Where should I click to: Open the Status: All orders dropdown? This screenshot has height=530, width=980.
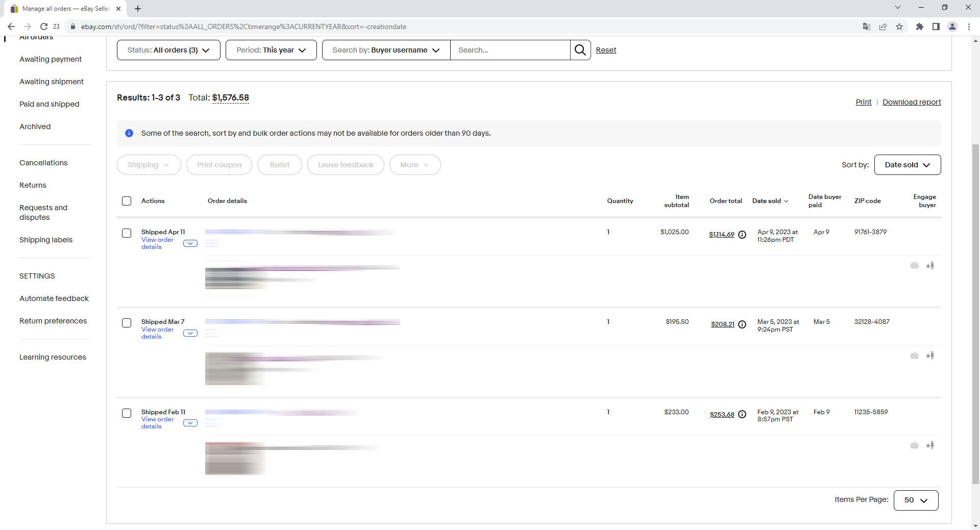click(168, 50)
